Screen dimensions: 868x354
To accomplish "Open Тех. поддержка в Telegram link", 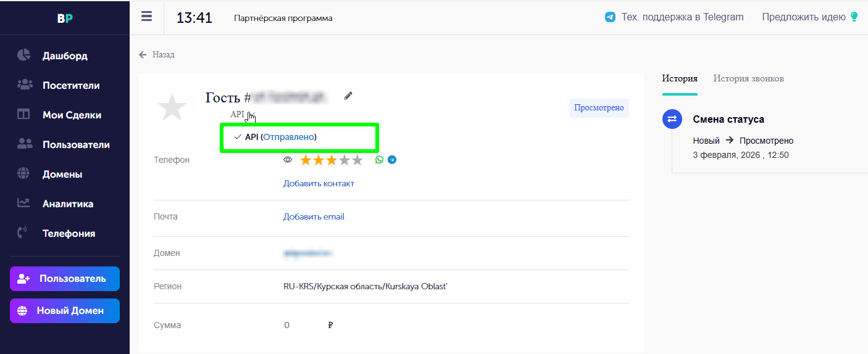I will tap(682, 17).
